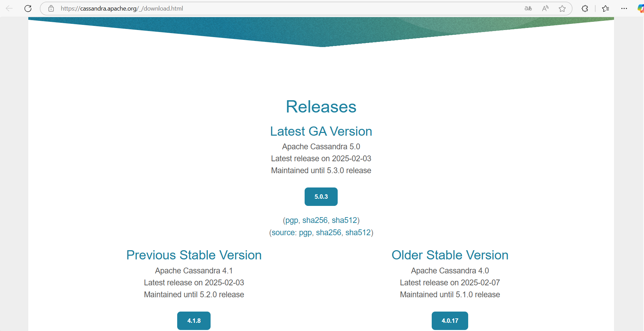Download Cassandra version 4.1.8
The height and width of the screenshot is (331, 644).
click(x=194, y=321)
